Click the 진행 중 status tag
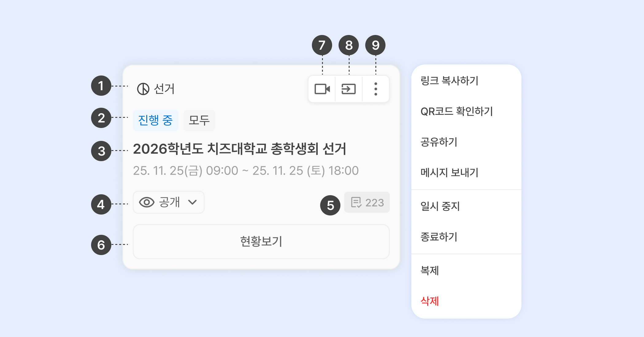Image resolution: width=644 pixels, height=337 pixels. click(155, 120)
